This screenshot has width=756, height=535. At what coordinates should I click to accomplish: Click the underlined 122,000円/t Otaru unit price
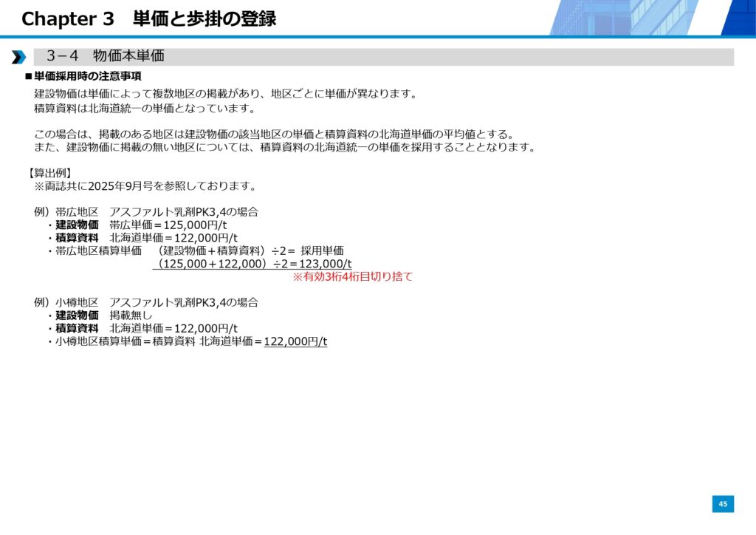295,341
